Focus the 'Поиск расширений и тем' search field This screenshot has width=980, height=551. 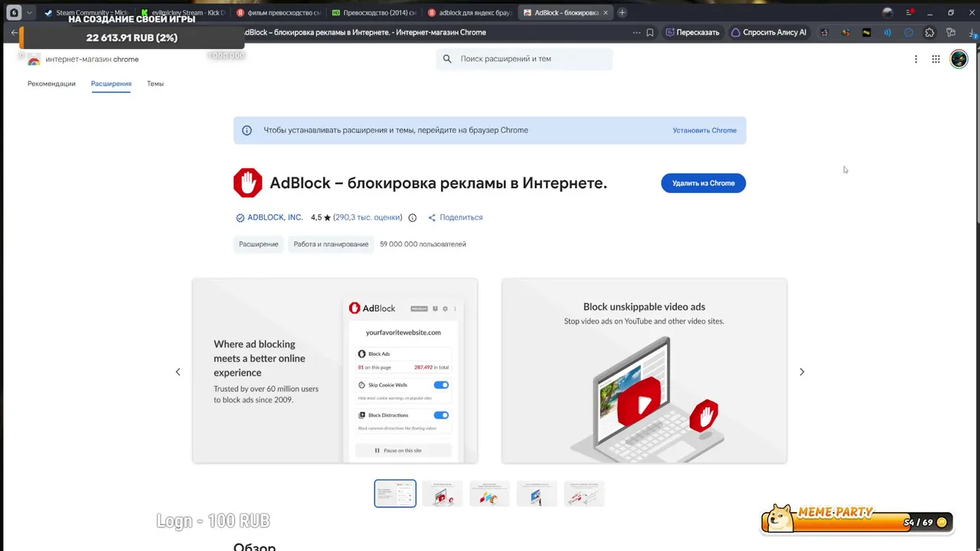pyautogui.click(x=524, y=59)
